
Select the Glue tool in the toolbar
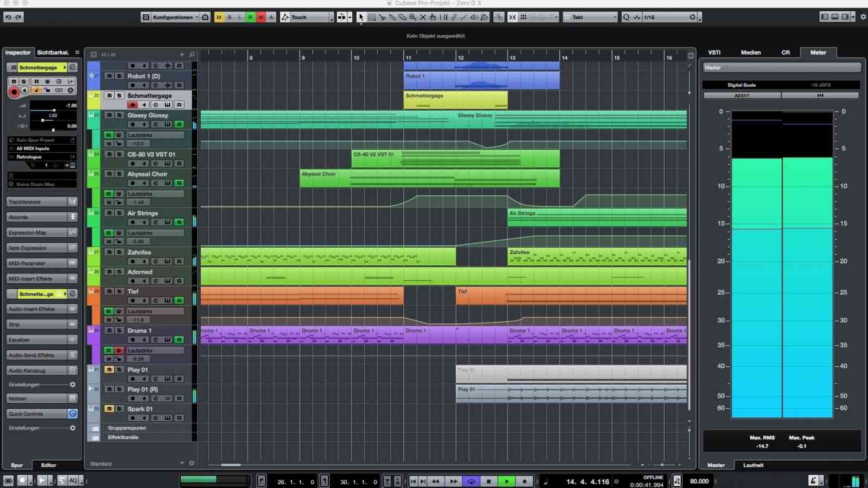[x=392, y=17]
